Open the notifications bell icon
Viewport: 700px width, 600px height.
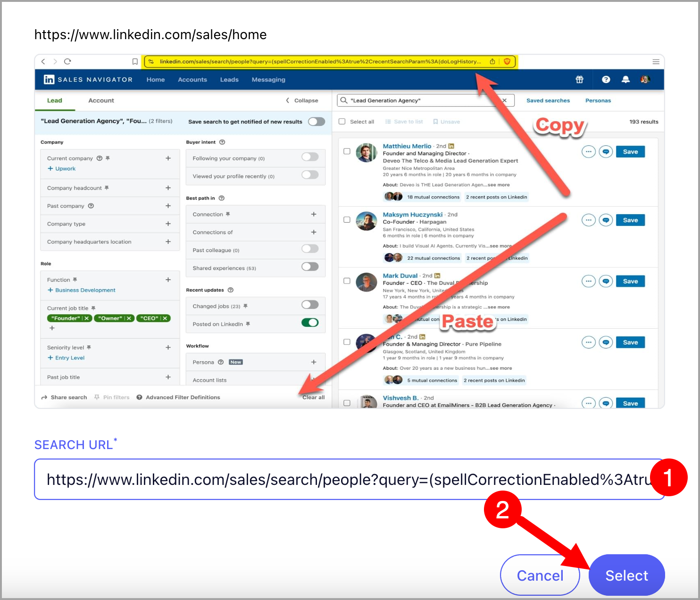[x=625, y=80]
